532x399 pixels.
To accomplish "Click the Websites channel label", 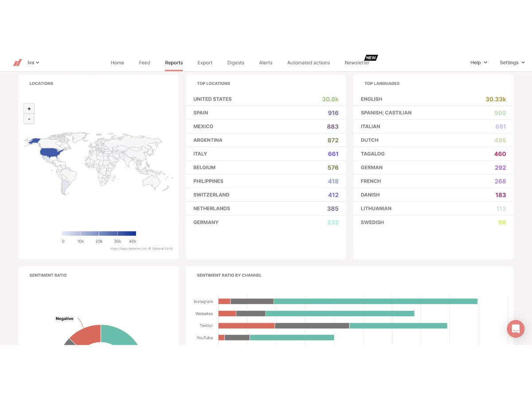I will [204, 313].
